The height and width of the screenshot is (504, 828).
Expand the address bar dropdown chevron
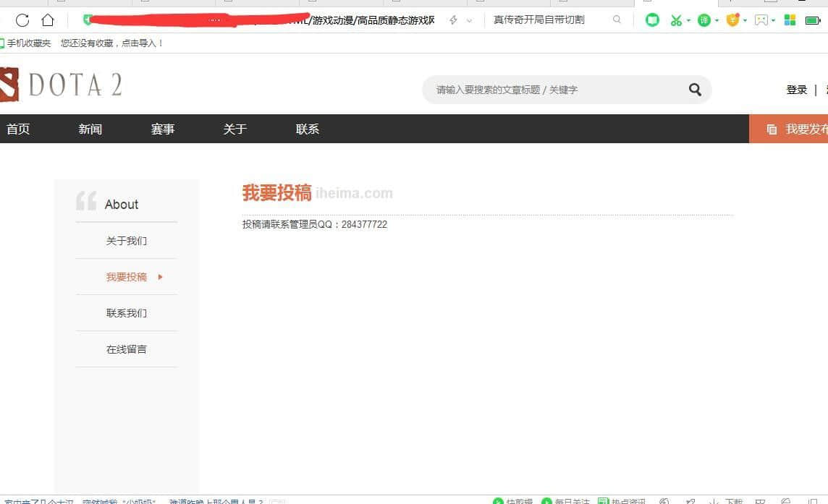(x=469, y=20)
